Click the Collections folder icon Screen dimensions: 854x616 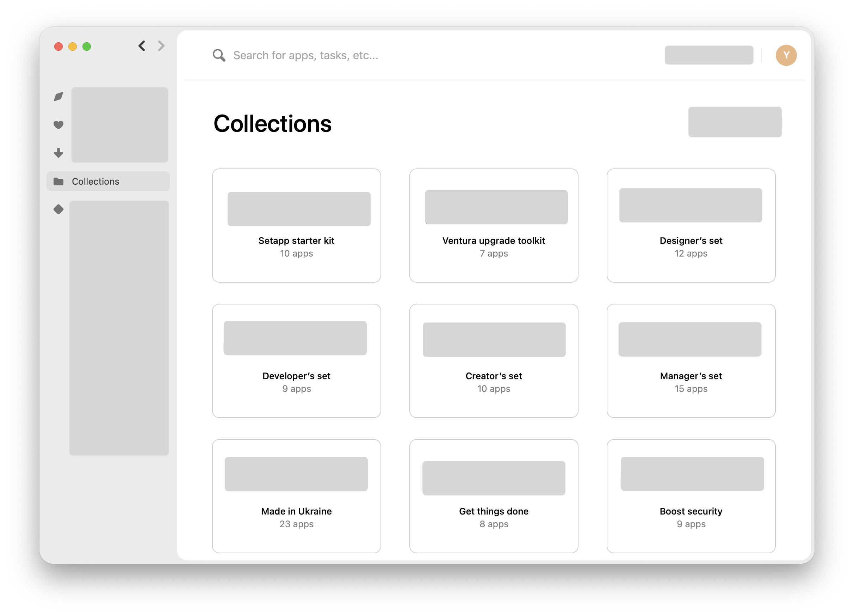[58, 181]
